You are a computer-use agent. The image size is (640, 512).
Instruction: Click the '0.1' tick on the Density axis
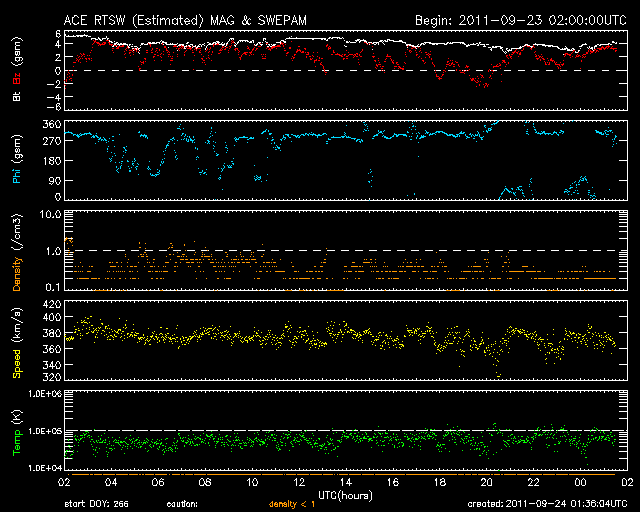click(53, 287)
